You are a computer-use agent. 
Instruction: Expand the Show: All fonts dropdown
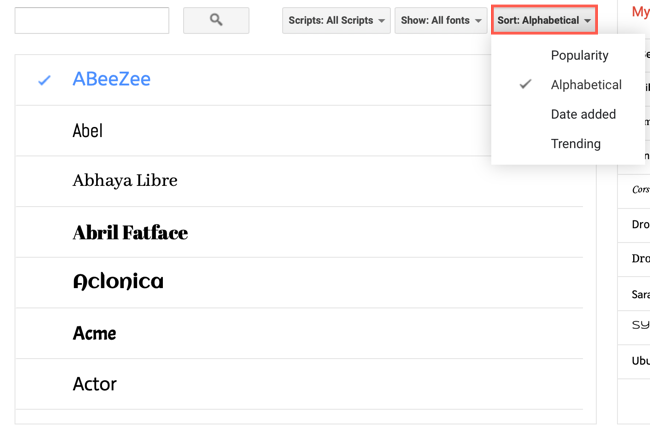click(441, 20)
